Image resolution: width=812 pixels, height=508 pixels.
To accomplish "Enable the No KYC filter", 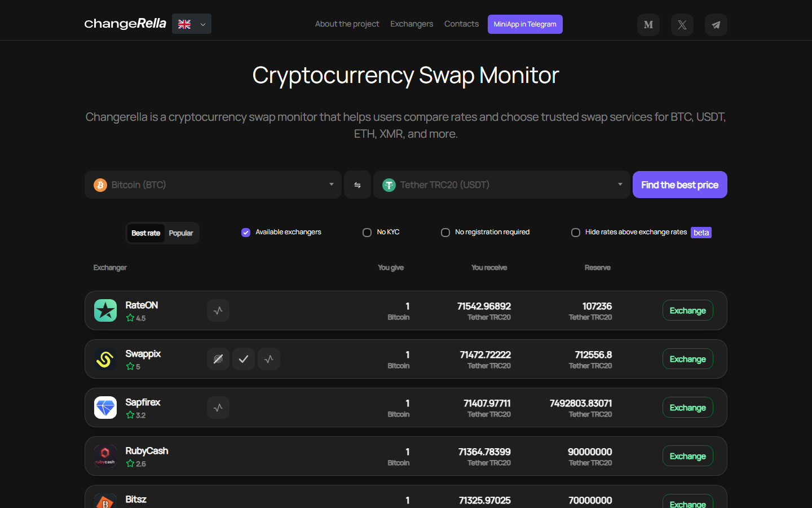I will tap(367, 233).
